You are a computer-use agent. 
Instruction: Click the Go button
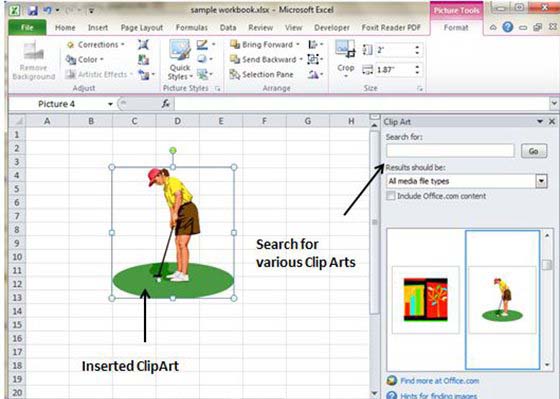pos(534,151)
